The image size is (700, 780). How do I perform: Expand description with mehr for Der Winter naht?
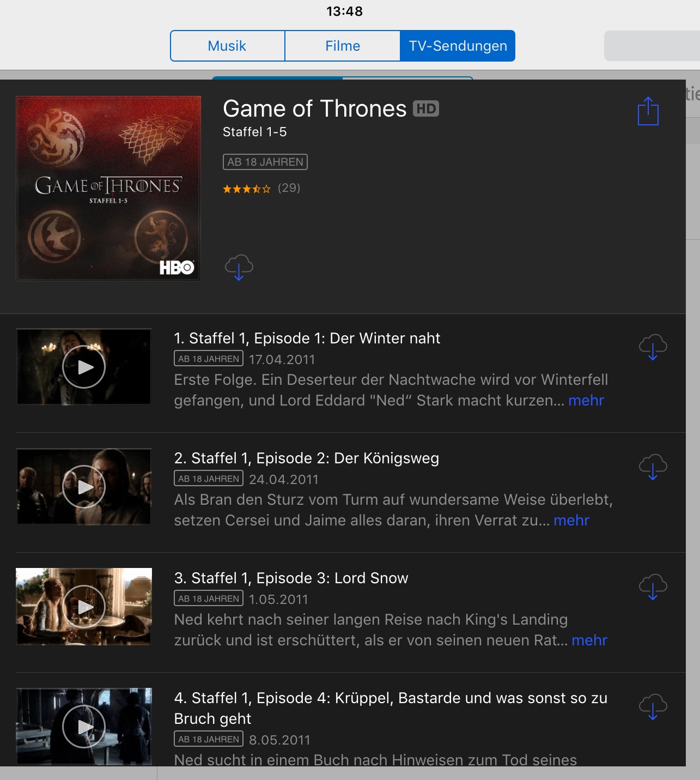(x=586, y=401)
